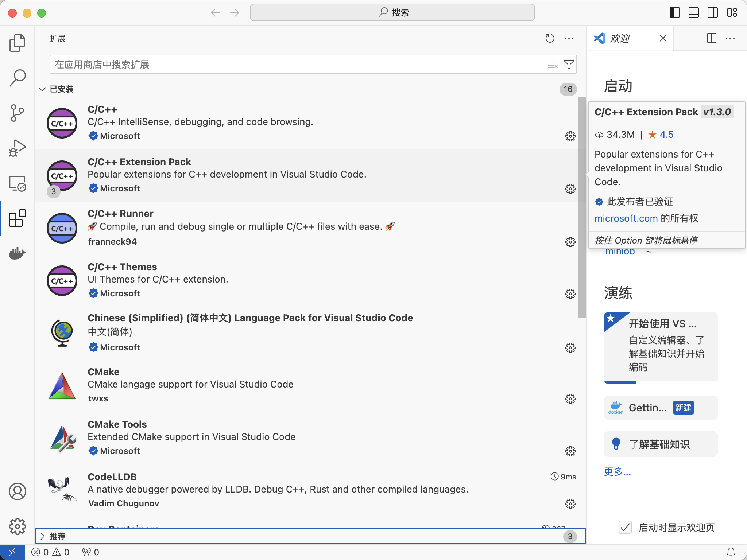Click the extensions filter funnel icon
The height and width of the screenshot is (560, 747).
(x=569, y=65)
